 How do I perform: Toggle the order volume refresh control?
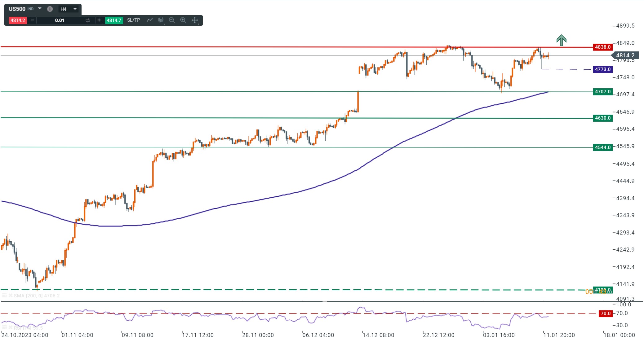pyautogui.click(x=88, y=20)
